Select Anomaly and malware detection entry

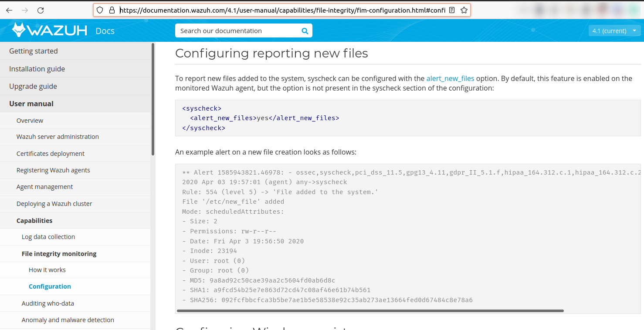click(x=68, y=320)
